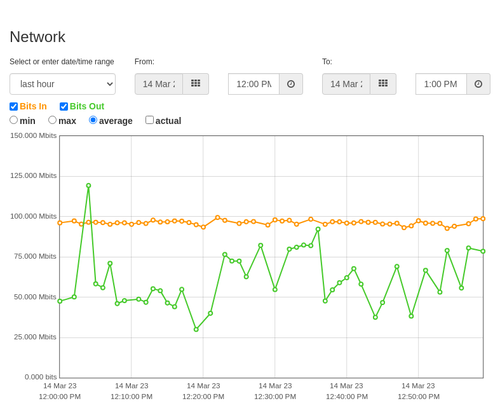
Task: Click the lowest green Bits Out point near 12:19 PM
Action: (196, 329)
